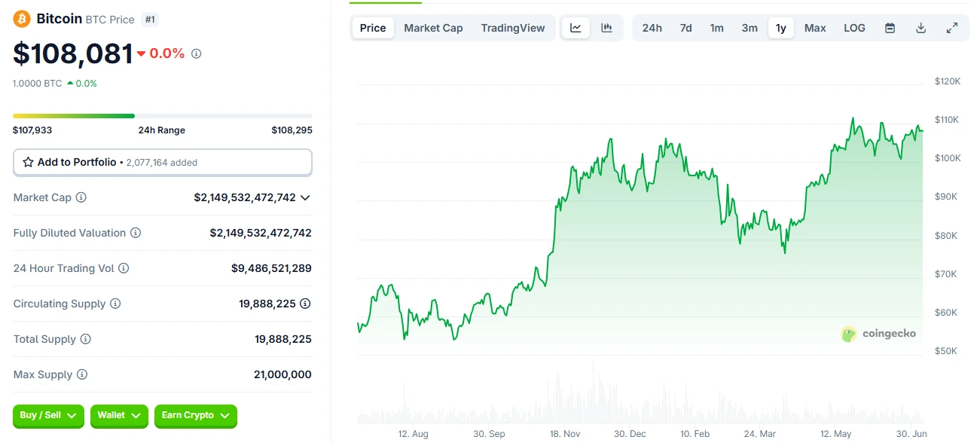Open the calendar date range picker
This screenshot has width=980, height=443.
pos(890,28)
